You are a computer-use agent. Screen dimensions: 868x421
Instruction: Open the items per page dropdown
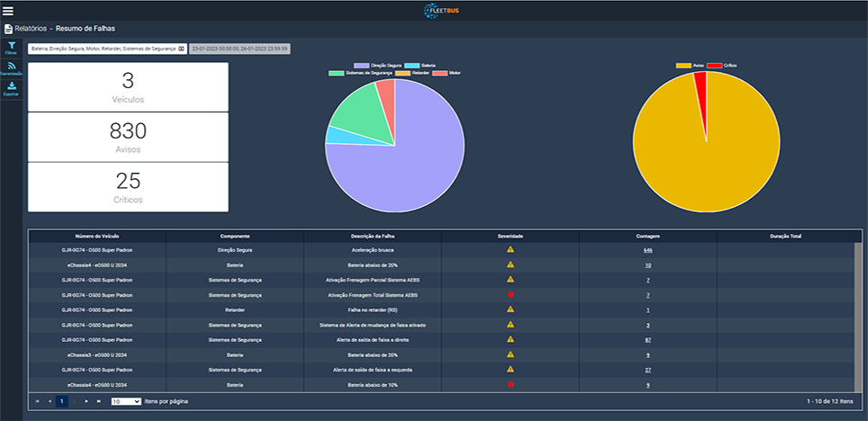[125, 401]
